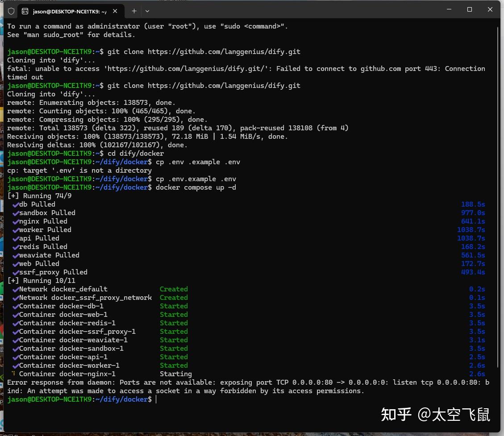Click "cp: target '.env' is not a directory" line
Image resolution: width=504 pixels, height=436 pixels.
(79, 170)
